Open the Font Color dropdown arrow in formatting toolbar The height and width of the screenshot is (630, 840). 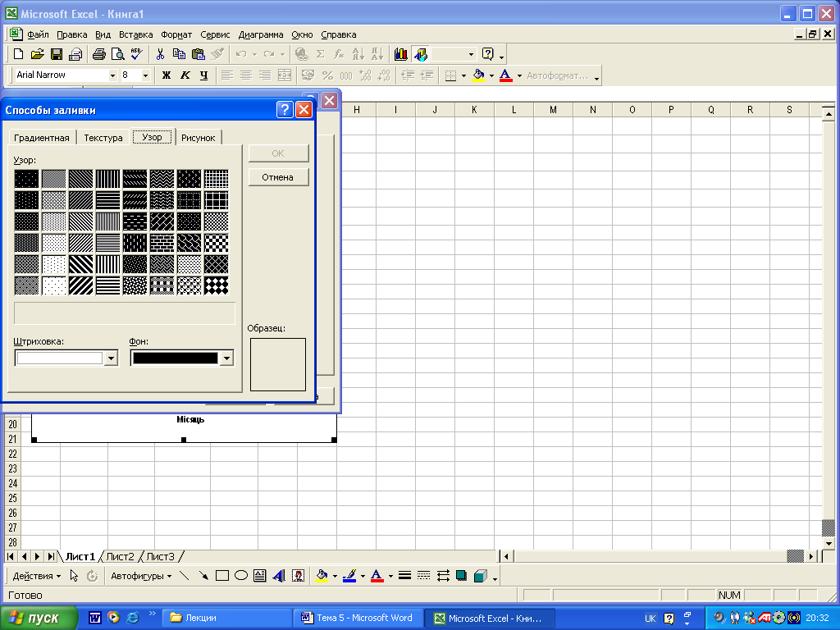(x=519, y=75)
